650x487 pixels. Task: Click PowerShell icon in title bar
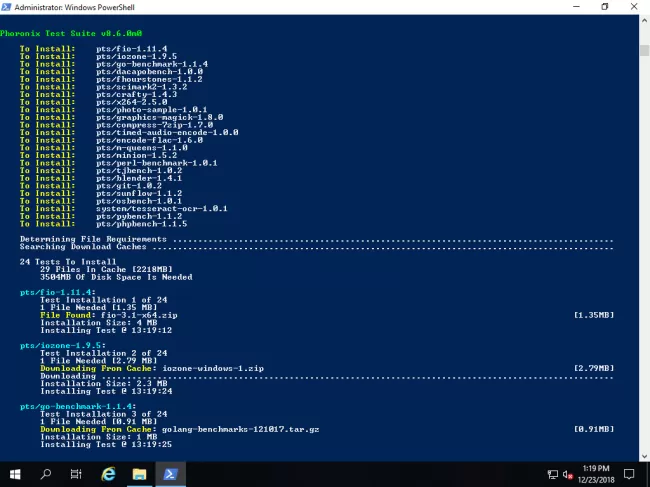point(6,7)
